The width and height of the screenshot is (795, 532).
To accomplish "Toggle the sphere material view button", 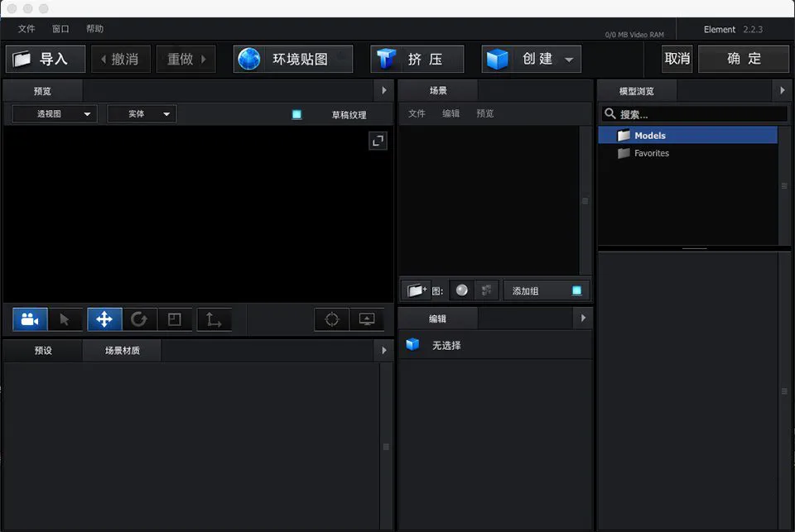I will tap(462, 290).
